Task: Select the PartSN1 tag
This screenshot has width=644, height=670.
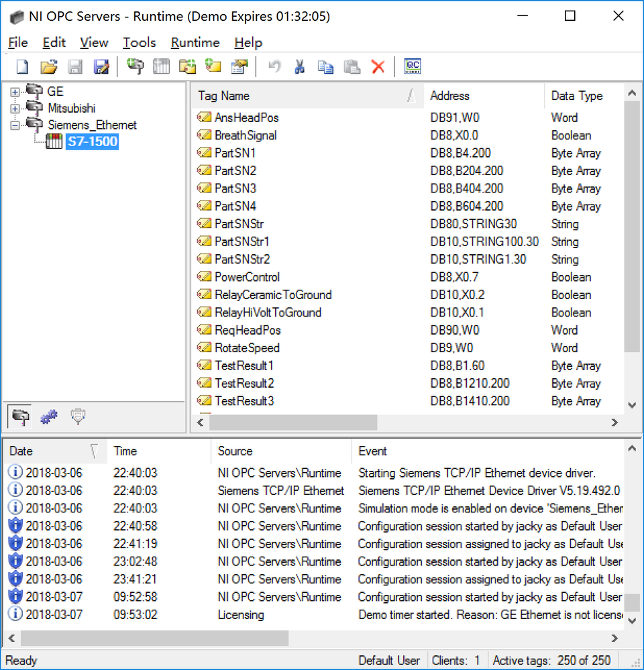Action: coord(235,153)
